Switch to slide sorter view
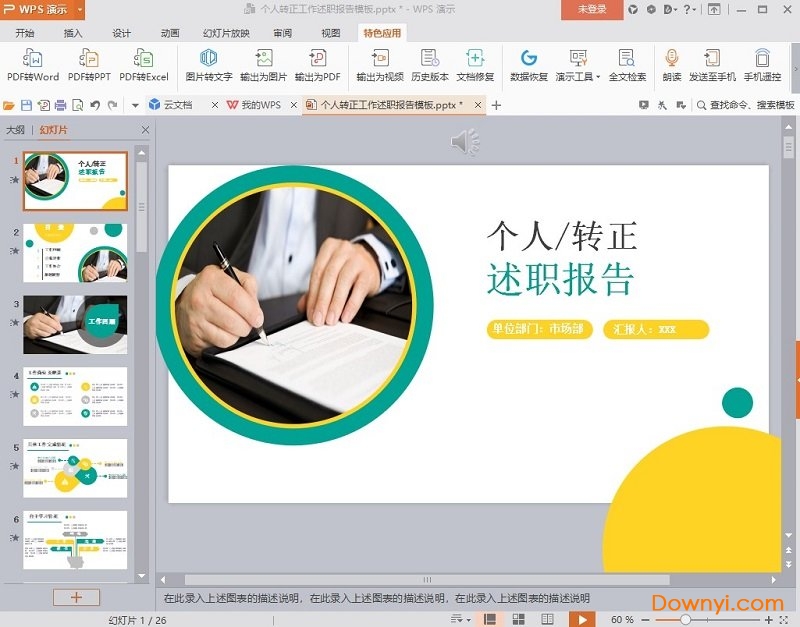The width and height of the screenshot is (800, 627). coord(518,617)
